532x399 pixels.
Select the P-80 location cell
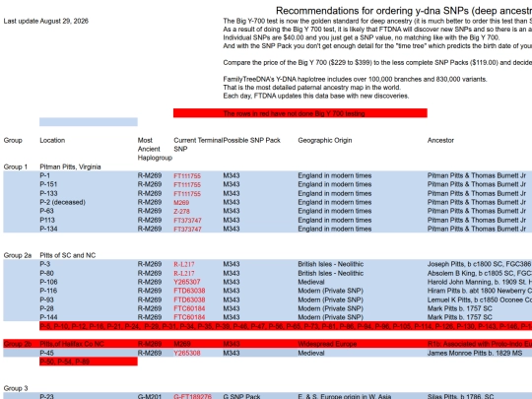[47, 273]
